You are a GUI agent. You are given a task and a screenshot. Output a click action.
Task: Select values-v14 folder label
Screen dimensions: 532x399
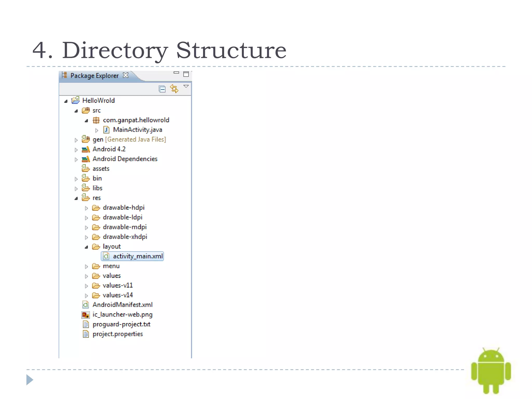pos(118,295)
